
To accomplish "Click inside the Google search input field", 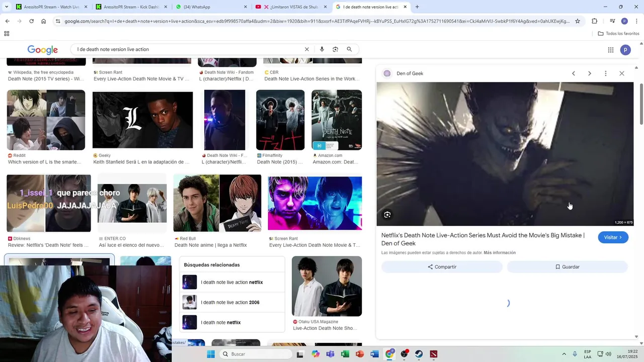I will point(189,49).
